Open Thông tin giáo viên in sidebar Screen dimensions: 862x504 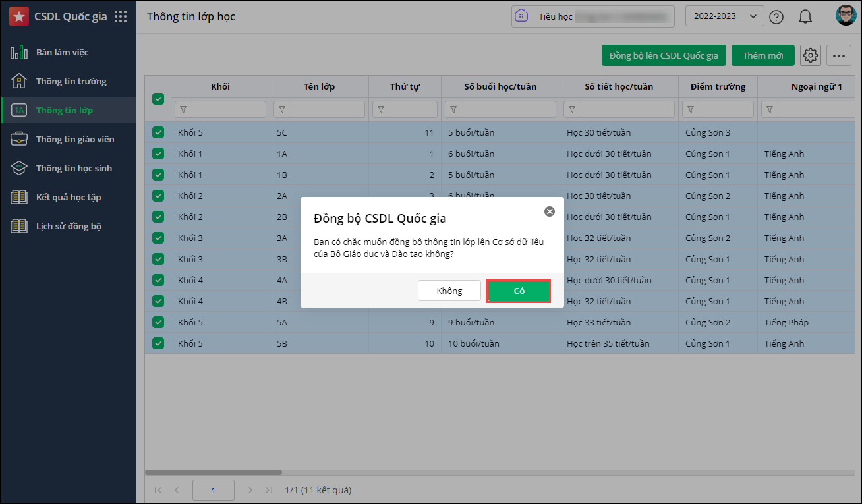(69, 139)
